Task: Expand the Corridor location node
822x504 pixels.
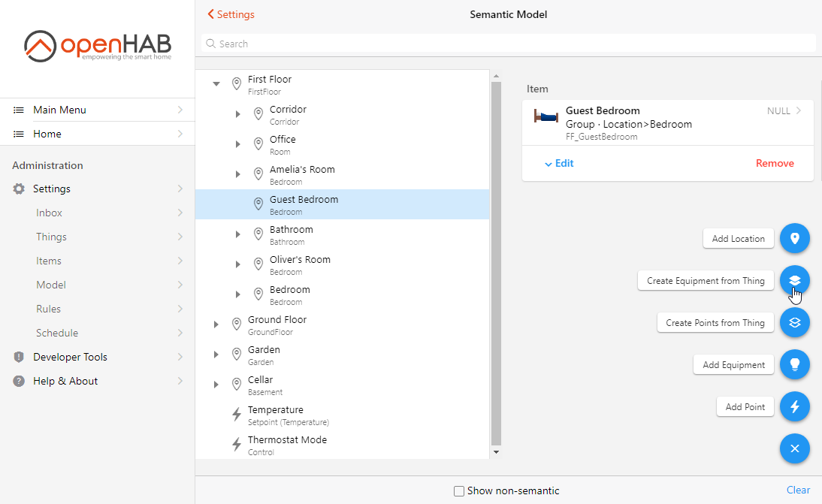Action: [x=238, y=114]
